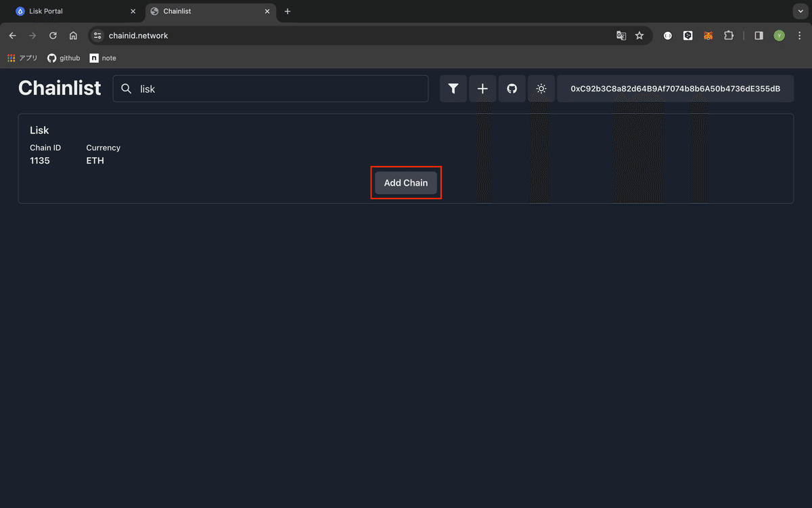Close the Chainlist tab
This screenshot has width=812, height=508.
[267, 12]
